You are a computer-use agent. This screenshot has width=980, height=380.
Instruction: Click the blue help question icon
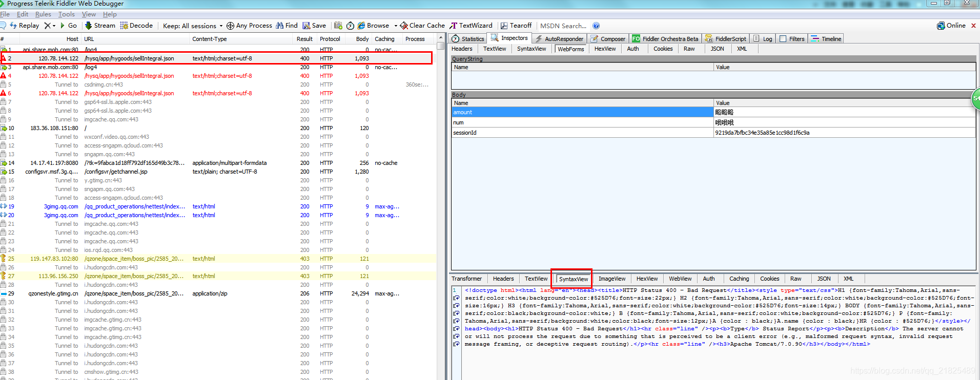tap(596, 26)
